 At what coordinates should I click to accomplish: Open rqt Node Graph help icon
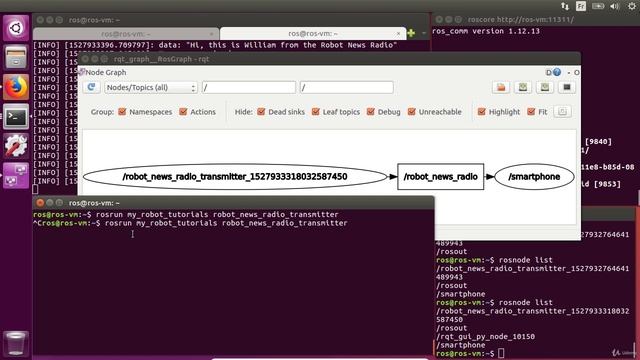[x=557, y=72]
